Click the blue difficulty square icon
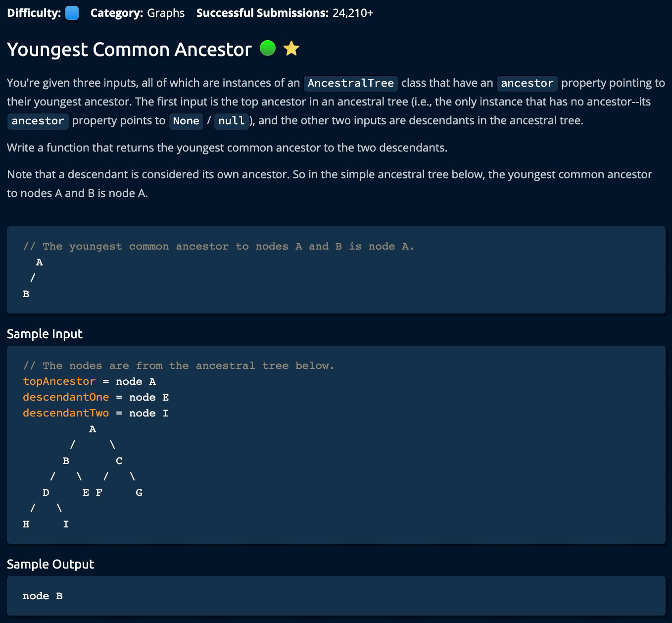Viewport: 672px width, 623px height. 72,13
